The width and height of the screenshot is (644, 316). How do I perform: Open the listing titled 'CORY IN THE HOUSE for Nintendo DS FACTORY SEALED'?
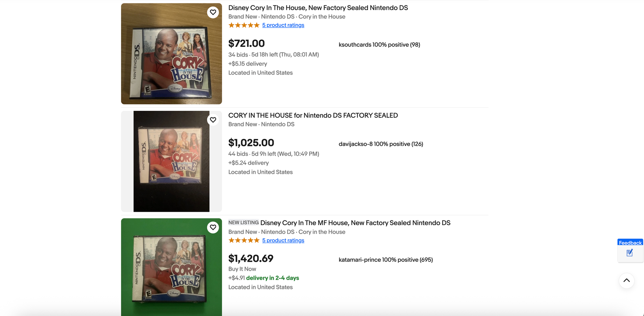point(313,115)
